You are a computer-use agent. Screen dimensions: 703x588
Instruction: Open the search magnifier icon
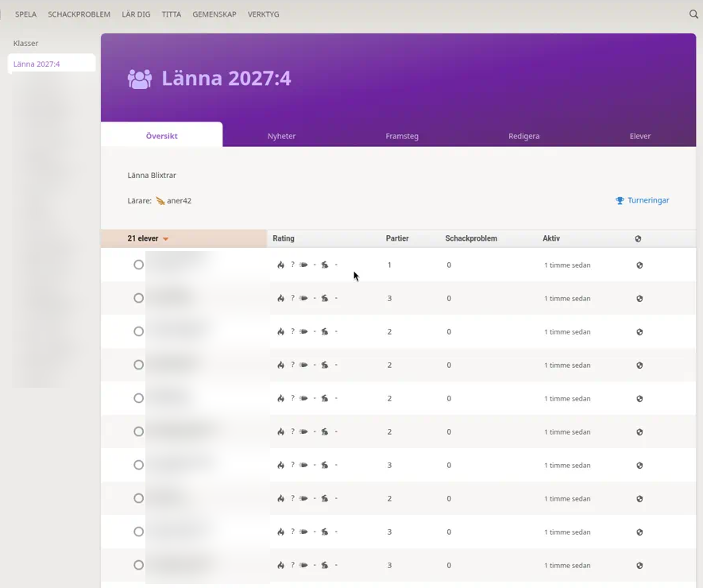point(693,14)
